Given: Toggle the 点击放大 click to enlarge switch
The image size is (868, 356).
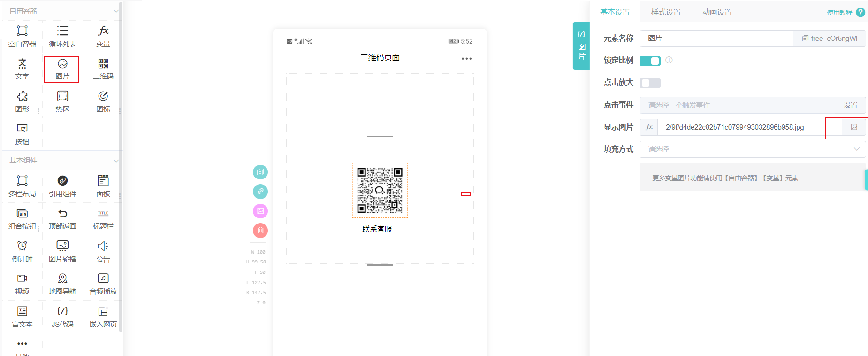Looking at the screenshot, I should point(650,83).
